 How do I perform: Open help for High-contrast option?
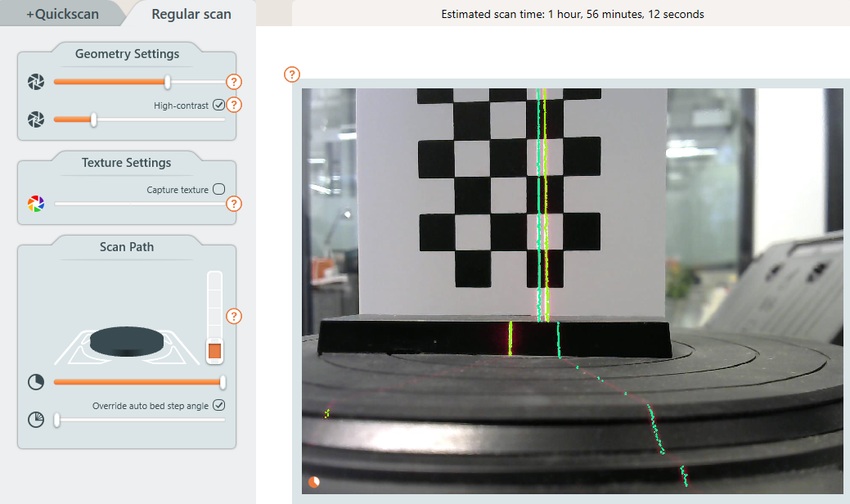(234, 105)
